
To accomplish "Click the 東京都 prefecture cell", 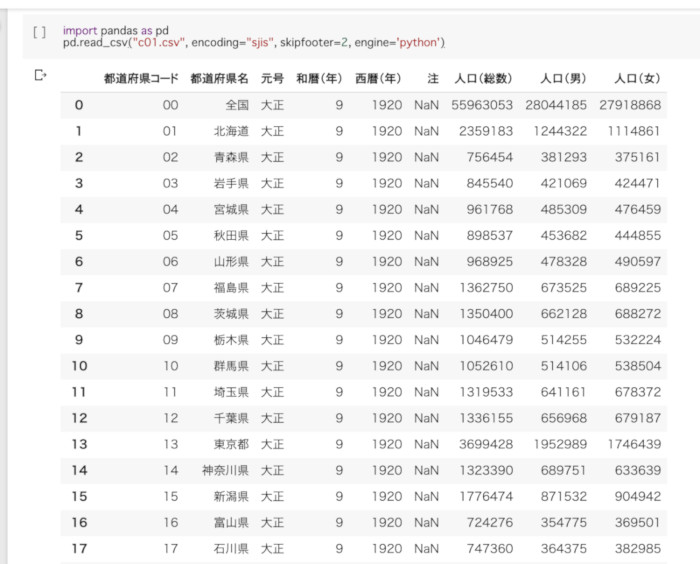I will (231, 445).
